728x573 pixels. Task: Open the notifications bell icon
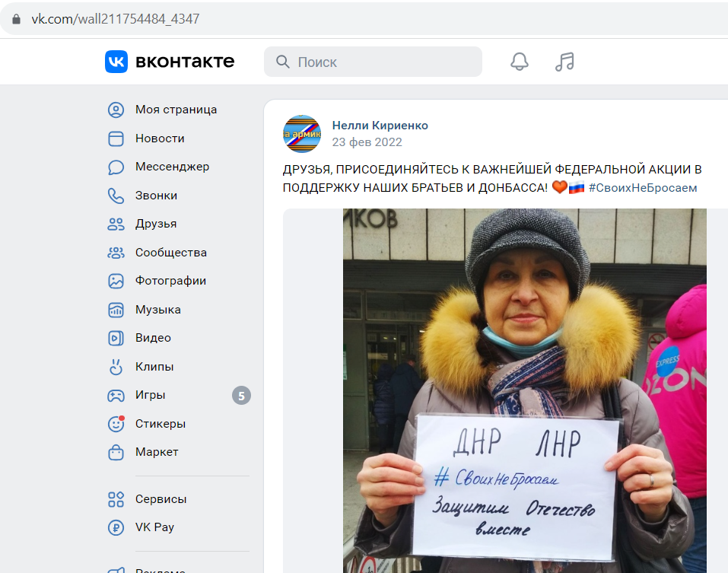520,62
